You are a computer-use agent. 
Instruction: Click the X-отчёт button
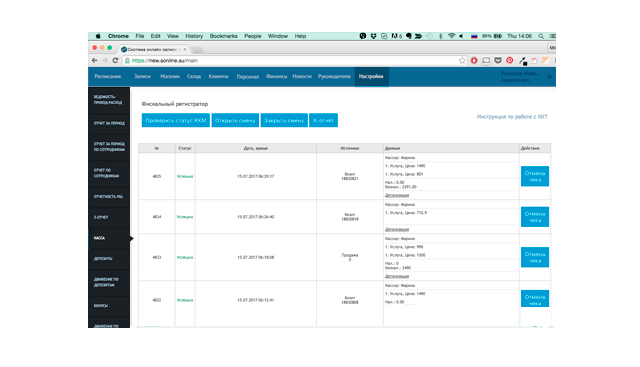(323, 120)
